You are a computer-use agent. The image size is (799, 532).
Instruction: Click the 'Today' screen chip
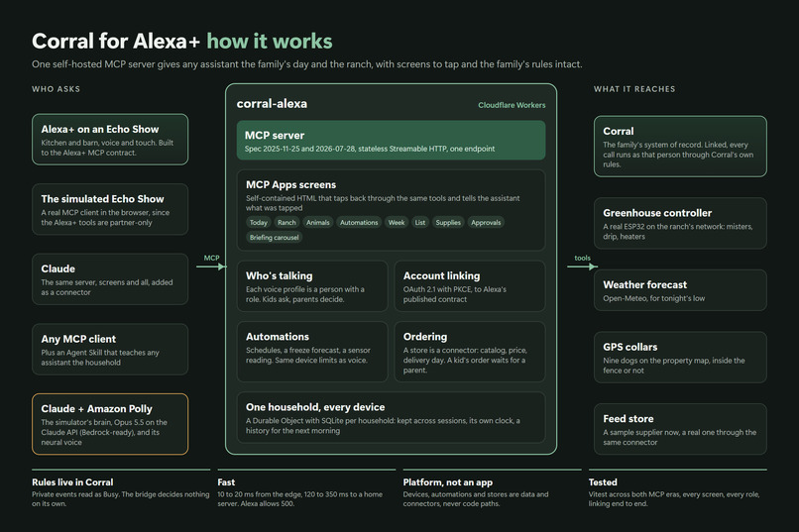[x=259, y=223]
